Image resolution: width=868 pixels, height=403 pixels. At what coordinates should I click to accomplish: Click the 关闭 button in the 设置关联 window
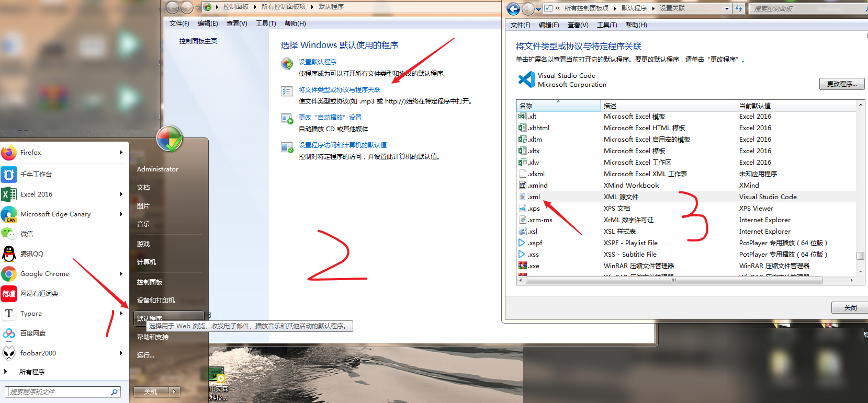tap(850, 308)
